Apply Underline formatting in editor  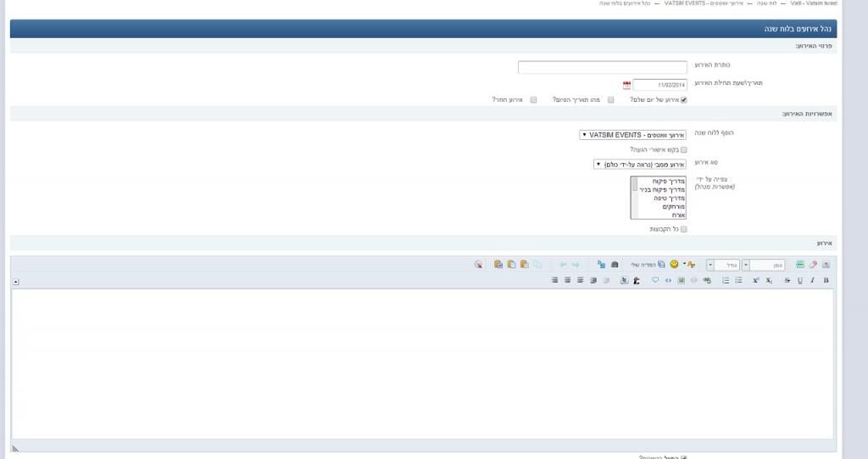(799, 280)
